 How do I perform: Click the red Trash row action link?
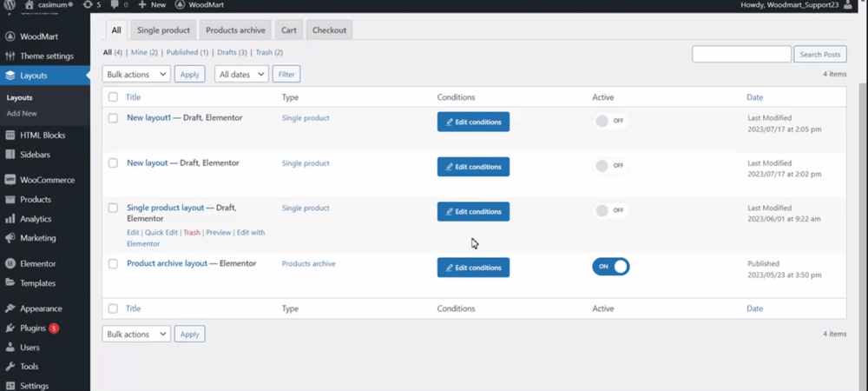(x=192, y=233)
